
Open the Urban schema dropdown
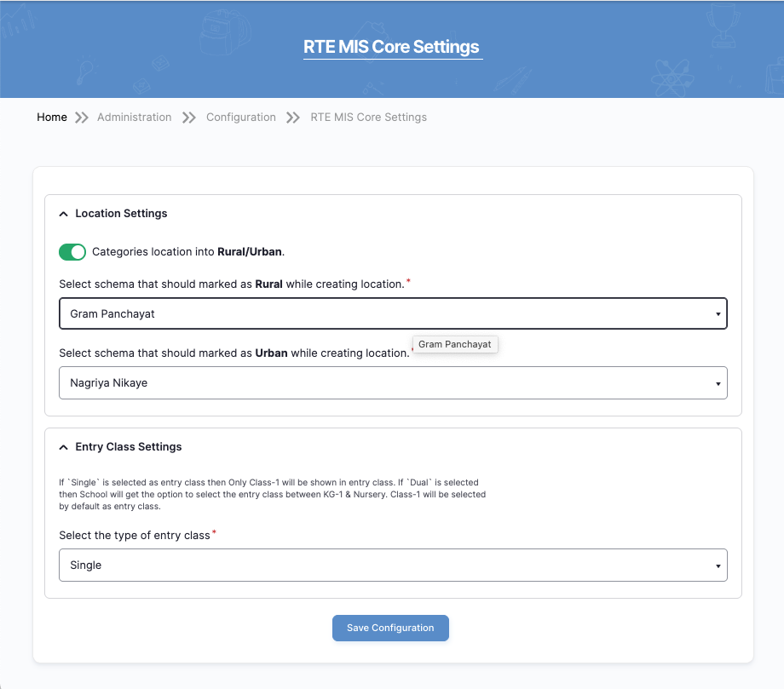383,383
